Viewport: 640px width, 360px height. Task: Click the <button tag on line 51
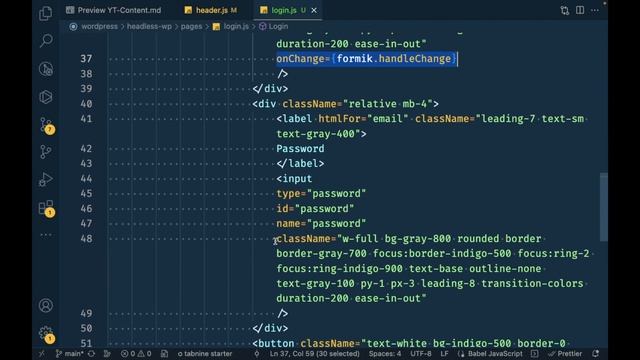point(273,344)
